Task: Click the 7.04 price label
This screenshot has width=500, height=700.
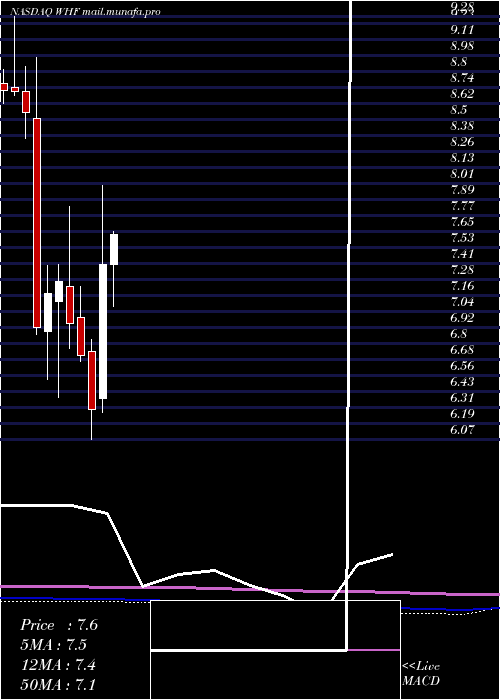Action: click(462, 302)
